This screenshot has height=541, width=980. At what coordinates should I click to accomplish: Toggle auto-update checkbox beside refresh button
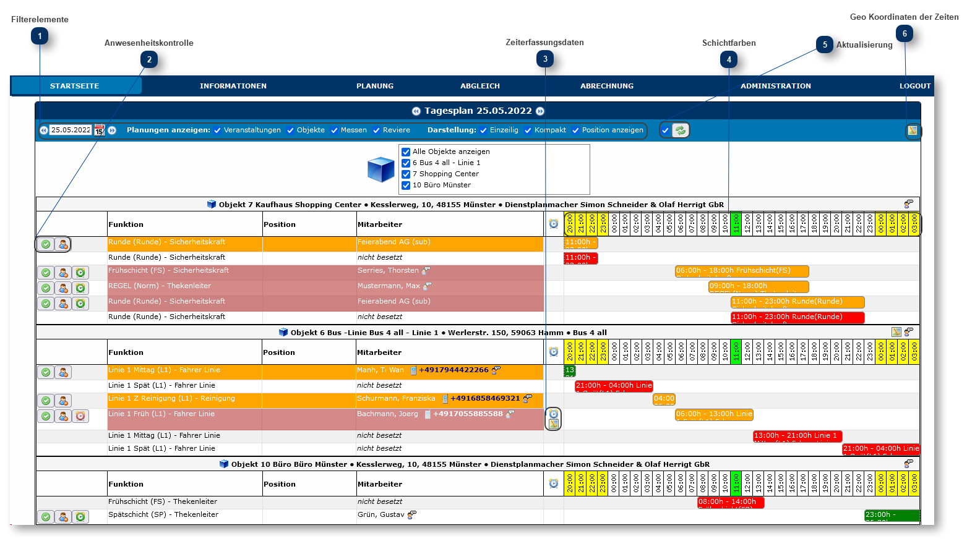(x=666, y=130)
